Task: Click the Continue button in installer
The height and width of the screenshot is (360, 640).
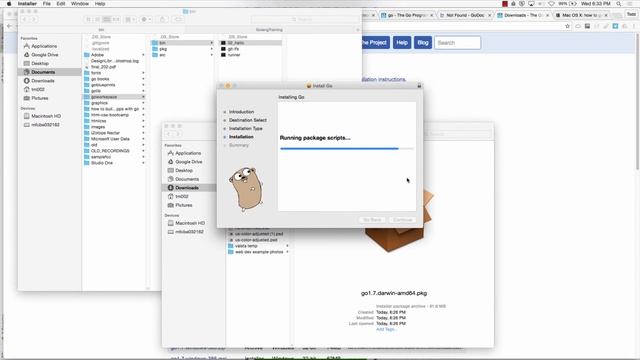Action: click(x=402, y=220)
